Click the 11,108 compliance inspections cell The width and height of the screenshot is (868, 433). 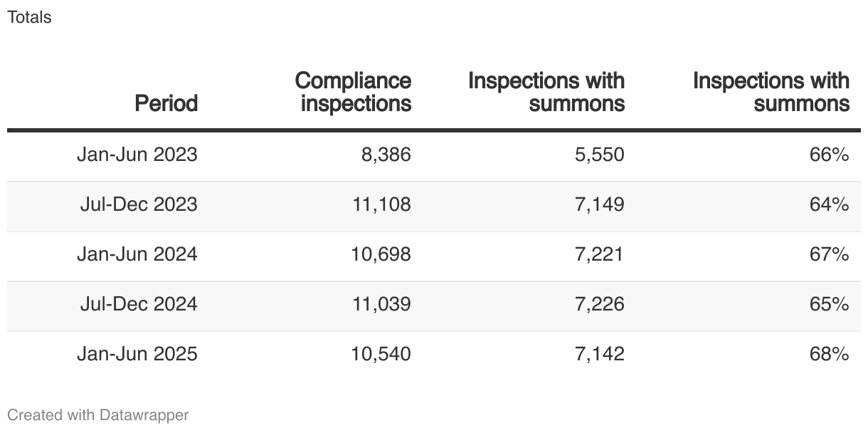click(381, 204)
